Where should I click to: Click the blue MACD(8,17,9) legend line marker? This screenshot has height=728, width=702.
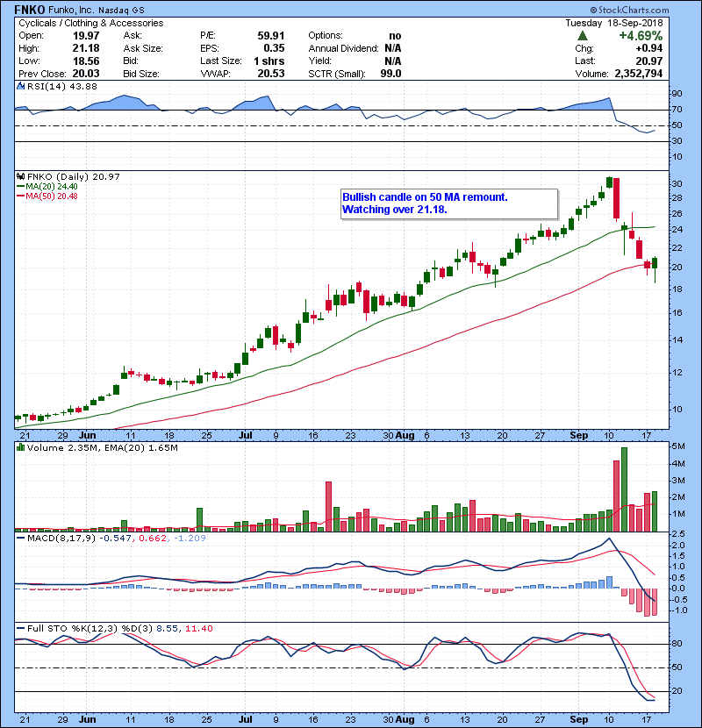pos(20,539)
